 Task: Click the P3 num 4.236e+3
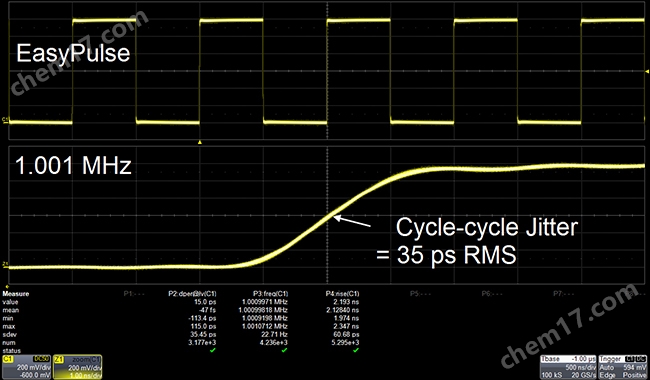tap(274, 343)
